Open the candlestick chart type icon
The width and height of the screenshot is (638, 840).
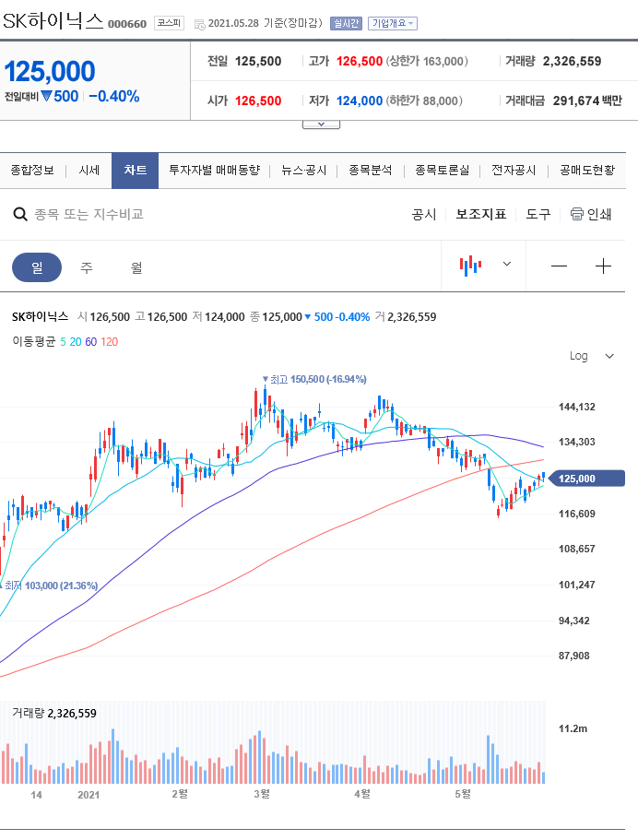click(x=470, y=266)
